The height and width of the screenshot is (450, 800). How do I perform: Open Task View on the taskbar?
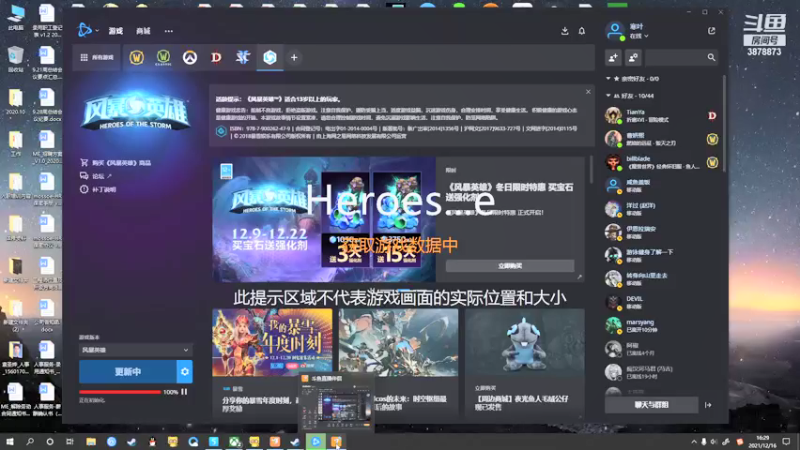(x=70, y=442)
